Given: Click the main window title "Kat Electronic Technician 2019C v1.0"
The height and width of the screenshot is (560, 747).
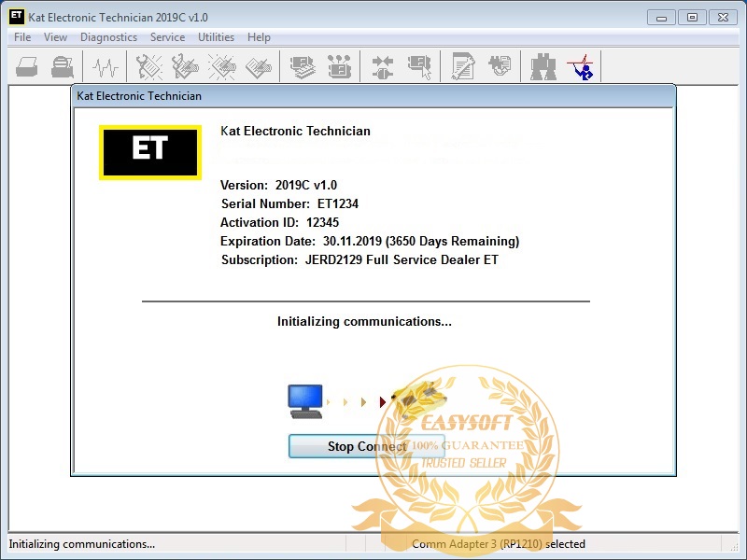Looking at the screenshot, I should (119, 18).
